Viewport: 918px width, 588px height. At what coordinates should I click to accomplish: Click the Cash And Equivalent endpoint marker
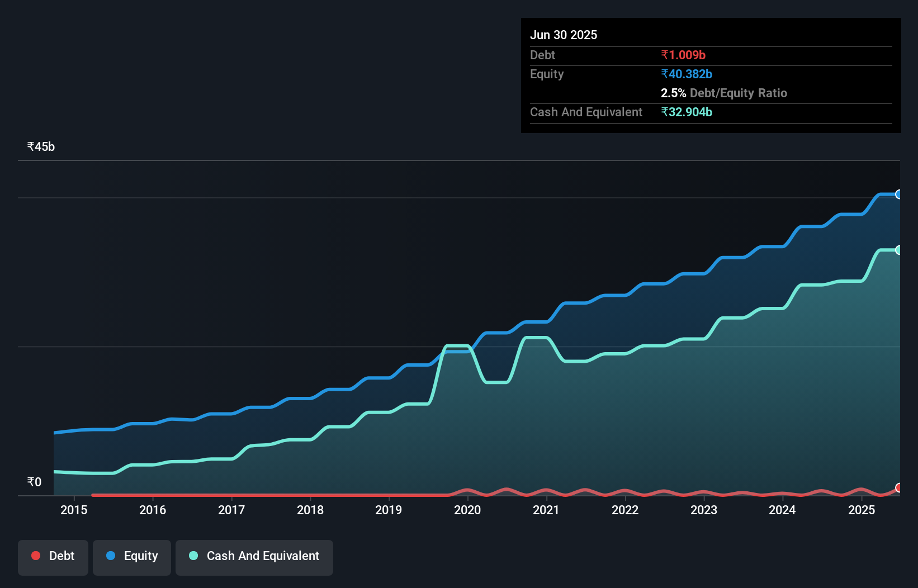(898, 250)
